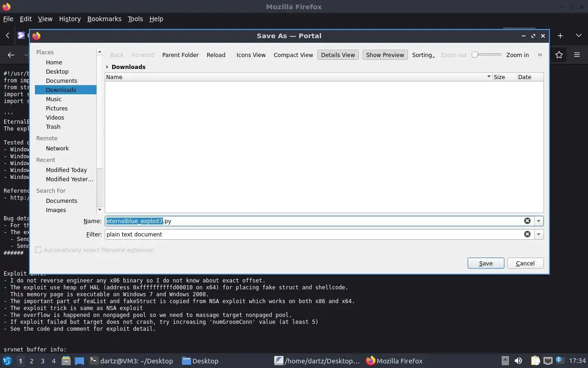Expand the Filter dropdown arrow
The image size is (588, 368).
(x=539, y=234)
